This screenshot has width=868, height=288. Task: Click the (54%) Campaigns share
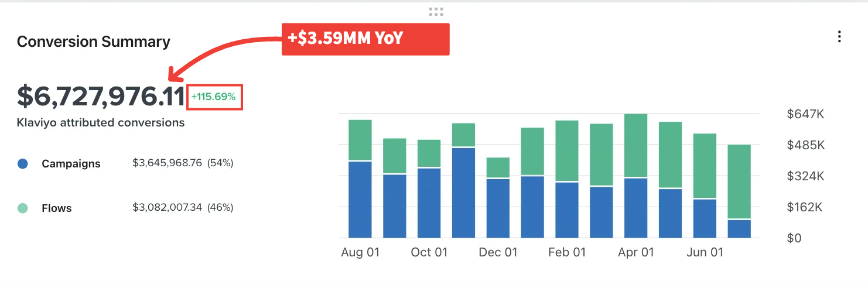coord(220,163)
